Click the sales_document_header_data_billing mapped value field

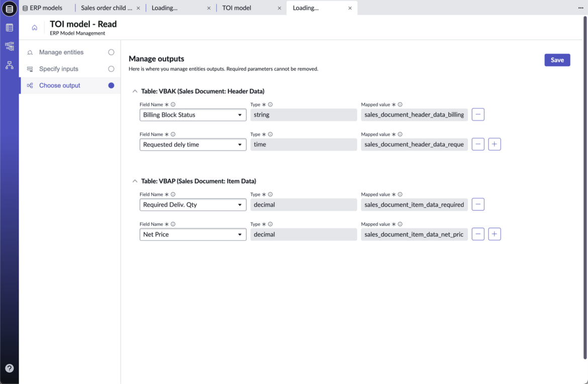414,115
